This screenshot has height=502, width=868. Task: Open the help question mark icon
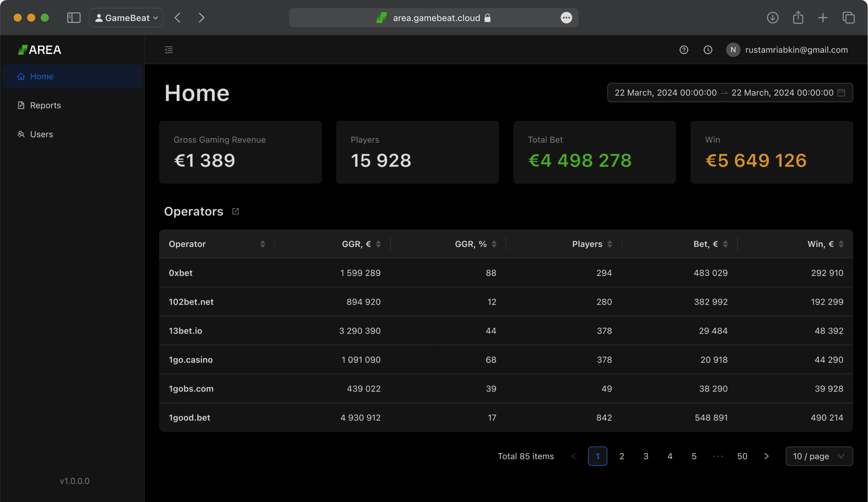pos(684,50)
